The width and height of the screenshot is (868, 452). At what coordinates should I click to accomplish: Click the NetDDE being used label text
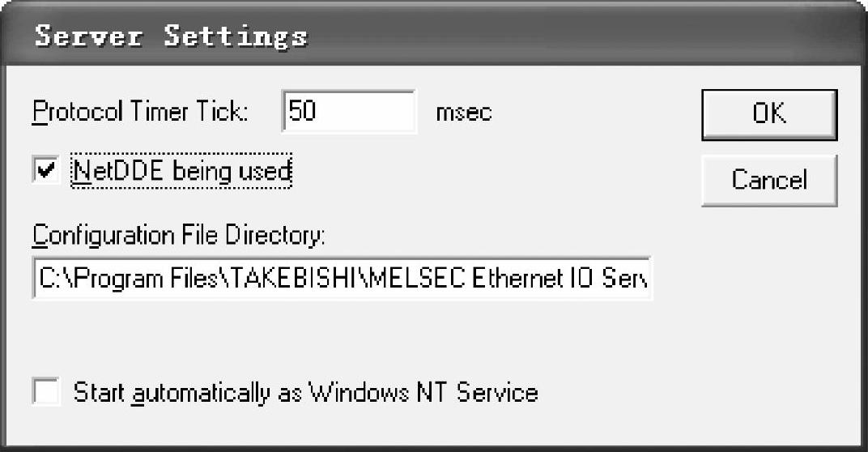181,171
